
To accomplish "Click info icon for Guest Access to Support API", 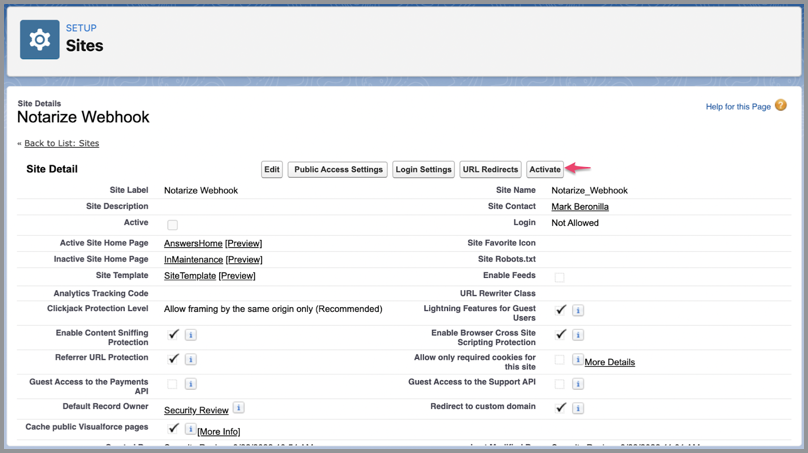I will pos(578,384).
